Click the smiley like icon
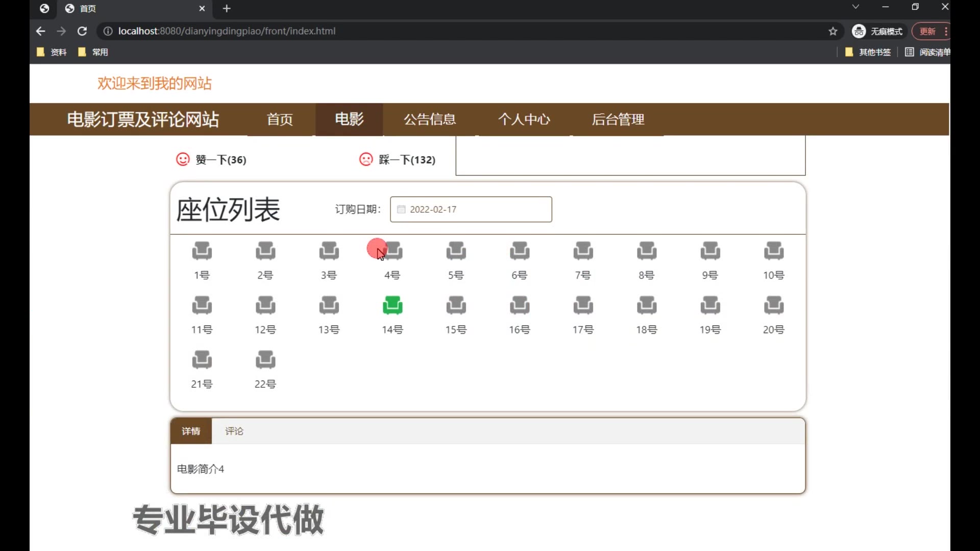Image resolution: width=980 pixels, height=551 pixels. [183, 159]
